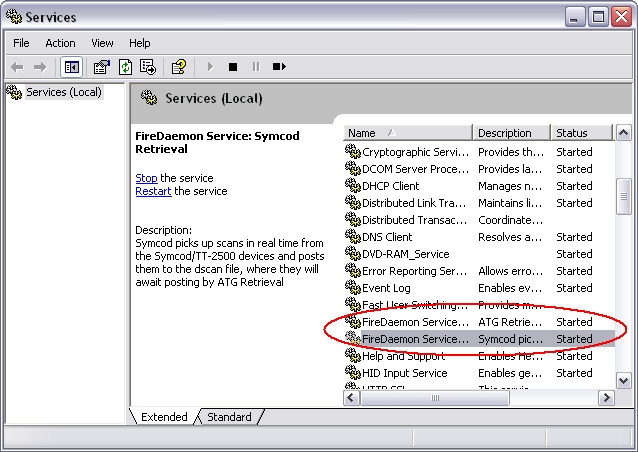Click the Services icon in the title bar
This screenshot has width=638, height=452.
coord(14,17)
